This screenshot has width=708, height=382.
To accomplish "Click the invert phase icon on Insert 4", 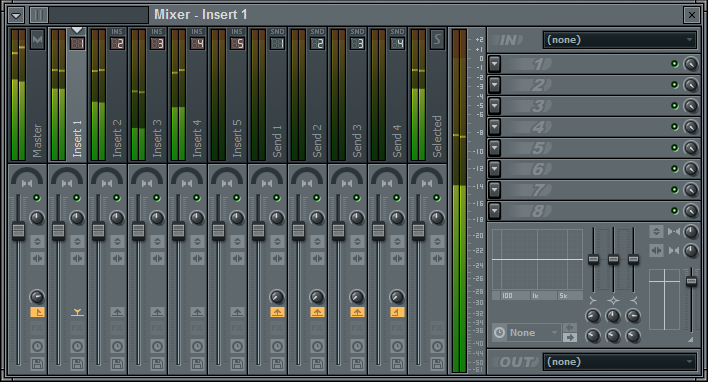I will point(197,241).
